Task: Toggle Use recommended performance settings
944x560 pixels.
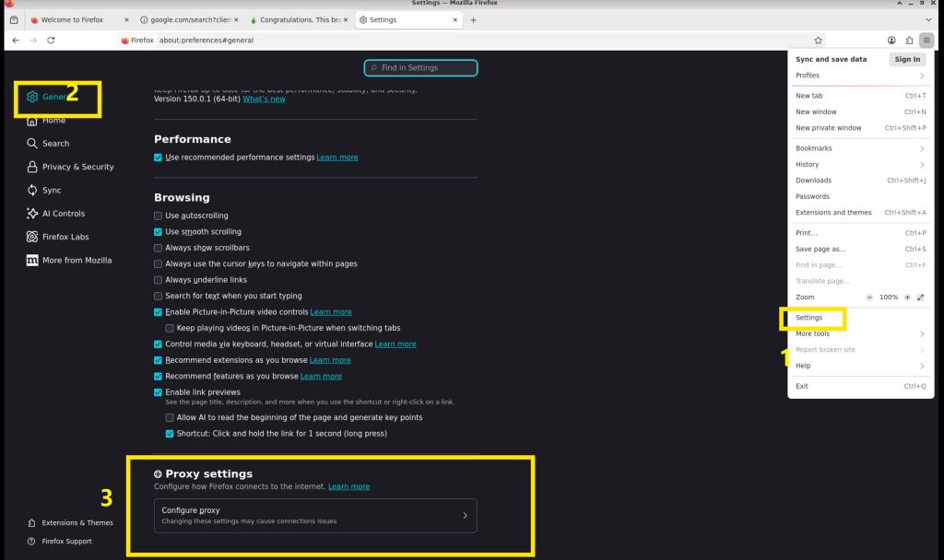Action: pos(158,157)
